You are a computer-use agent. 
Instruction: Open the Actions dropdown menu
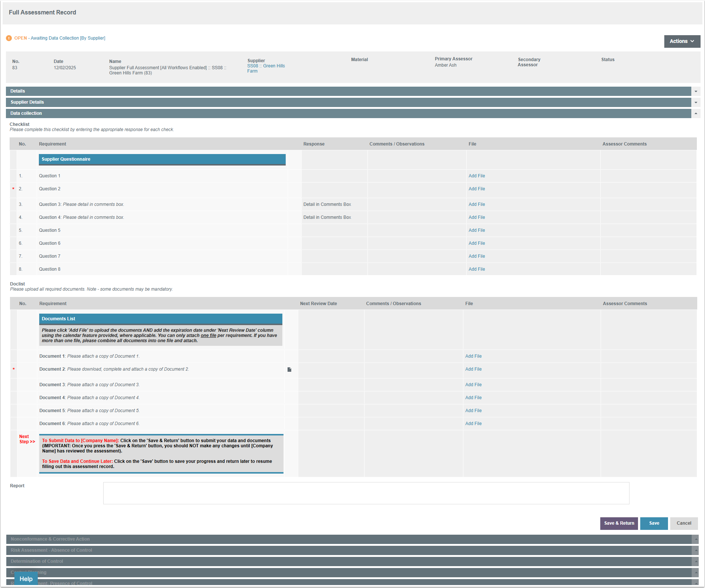pyautogui.click(x=682, y=41)
